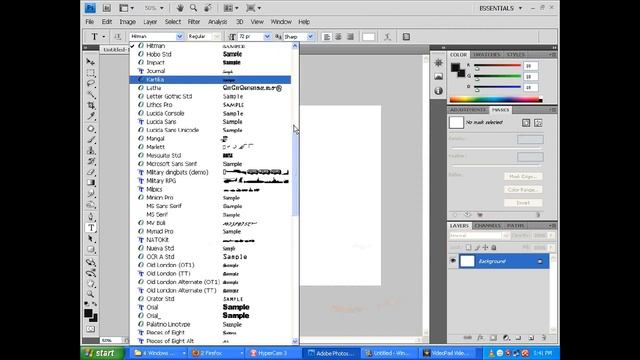Select the Eraser tool

pyautogui.click(x=91, y=172)
